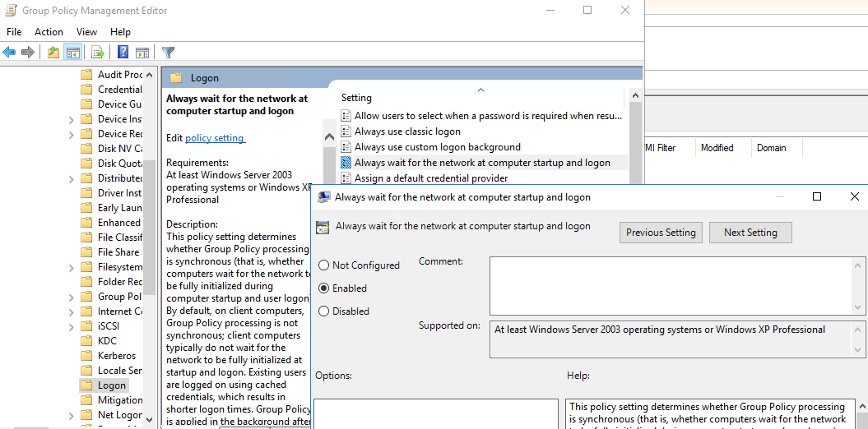Toggle the Show/Hide Console Tree icon

coord(72,53)
